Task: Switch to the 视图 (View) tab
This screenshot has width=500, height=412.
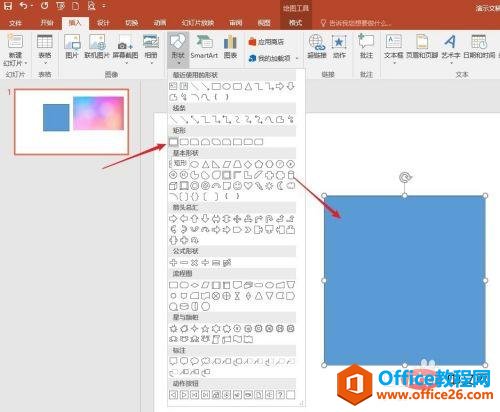Action: point(264,23)
